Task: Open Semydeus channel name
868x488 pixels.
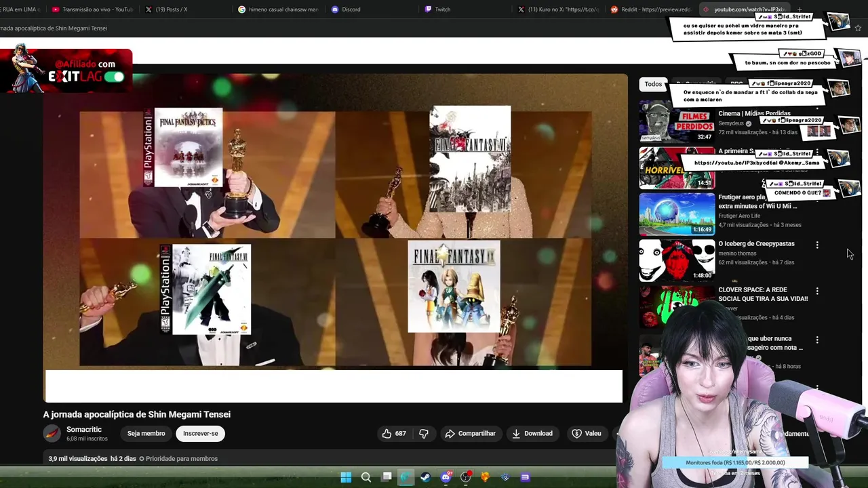Action: [731, 123]
